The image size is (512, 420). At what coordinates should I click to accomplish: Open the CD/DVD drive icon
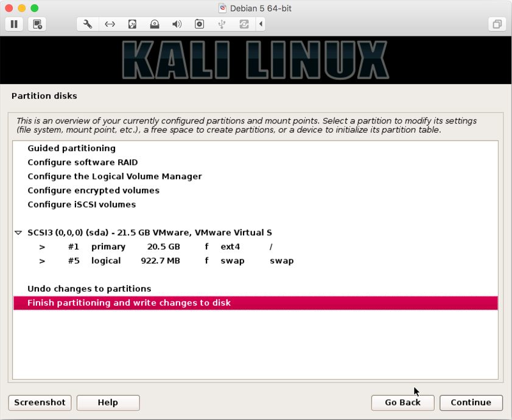[155, 24]
